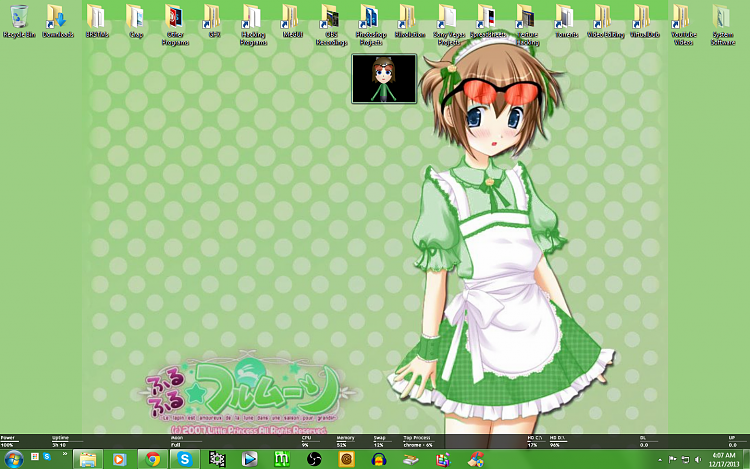Viewport: 750px width, 469px height.
Task: Open the Texture Hacking folder shortcut
Action: (x=527, y=25)
